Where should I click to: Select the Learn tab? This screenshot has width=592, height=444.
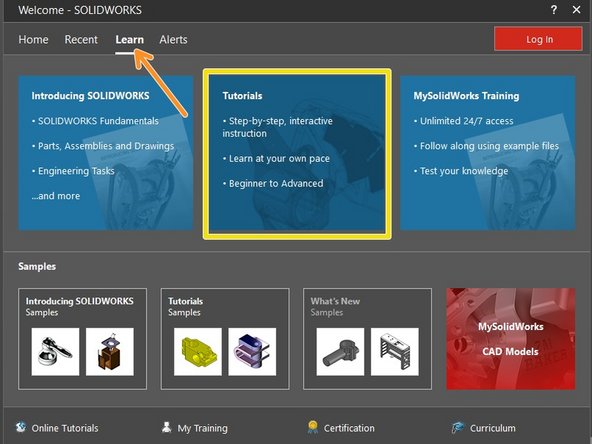(130, 40)
